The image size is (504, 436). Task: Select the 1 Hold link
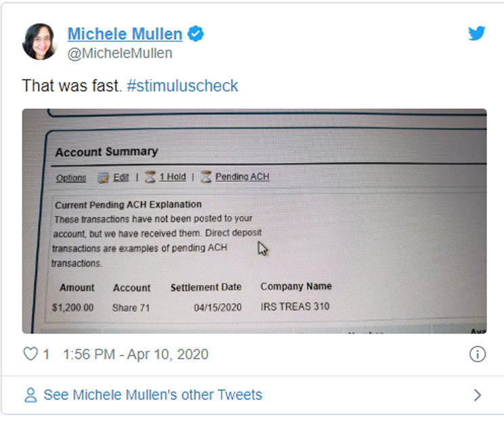pyautogui.click(x=173, y=177)
